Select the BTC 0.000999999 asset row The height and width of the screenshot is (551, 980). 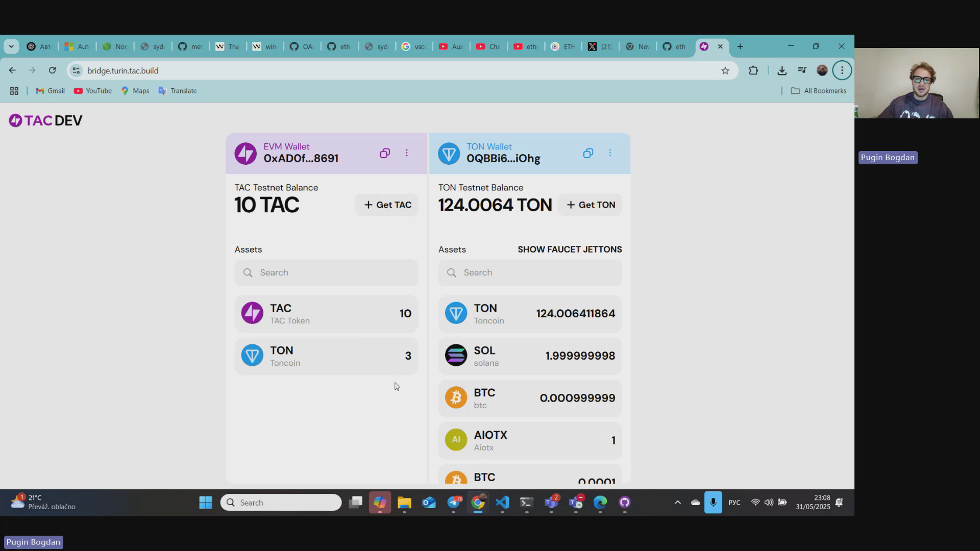point(530,398)
